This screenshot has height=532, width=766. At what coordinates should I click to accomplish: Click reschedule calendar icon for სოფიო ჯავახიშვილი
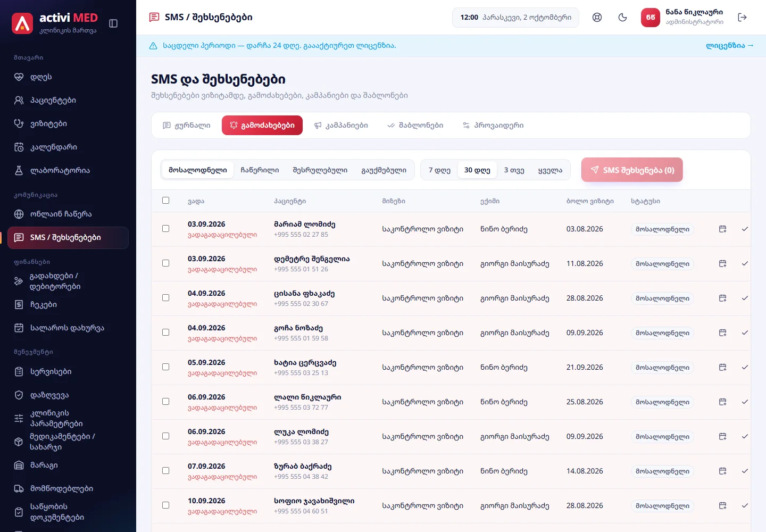click(x=723, y=505)
